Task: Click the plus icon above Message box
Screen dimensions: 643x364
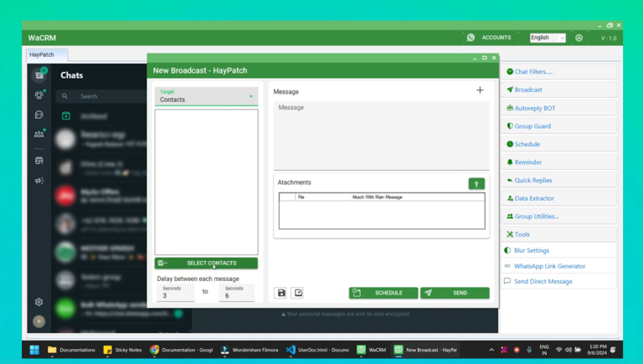Action: coord(480,90)
